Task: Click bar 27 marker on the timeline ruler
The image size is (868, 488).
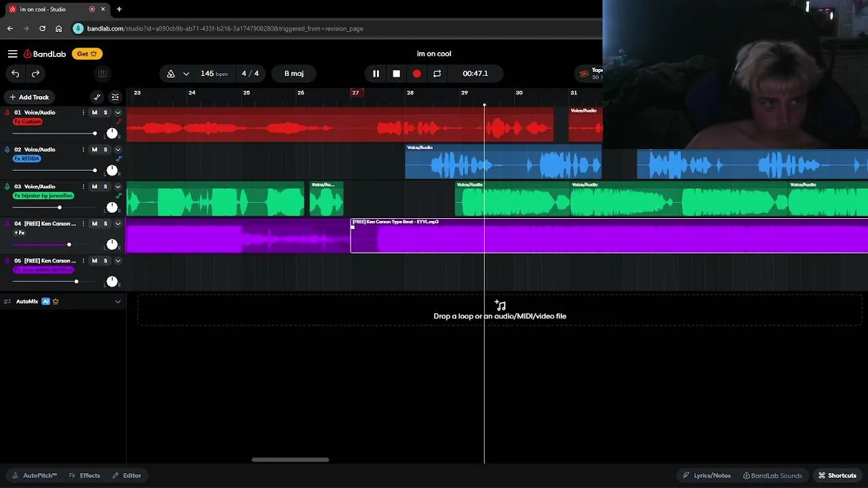Action: (x=355, y=93)
